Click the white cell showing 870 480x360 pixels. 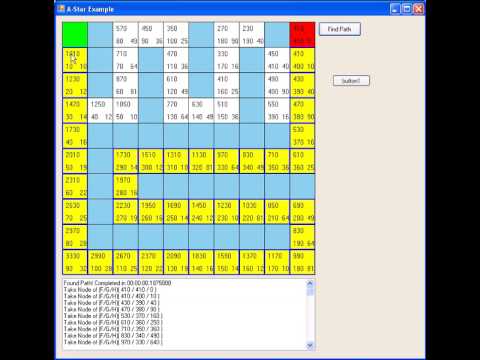[126, 85]
